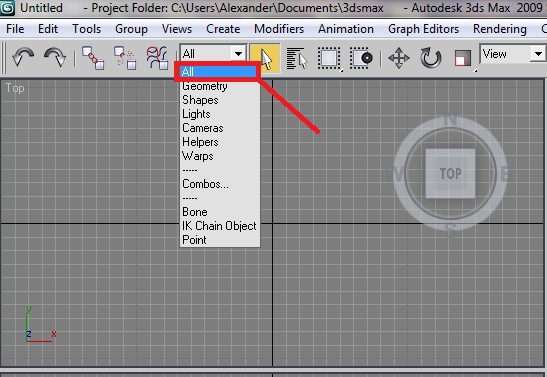Click the Undo arrow icon

click(23, 57)
